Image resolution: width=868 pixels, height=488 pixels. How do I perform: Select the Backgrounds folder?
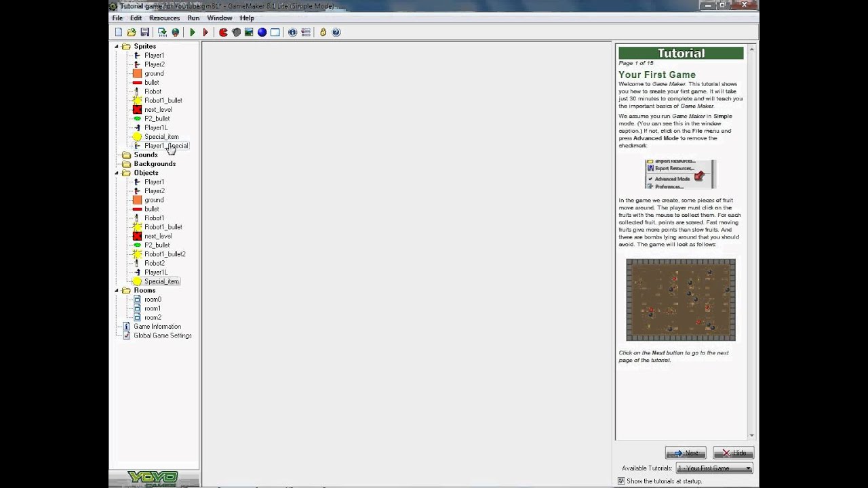155,164
